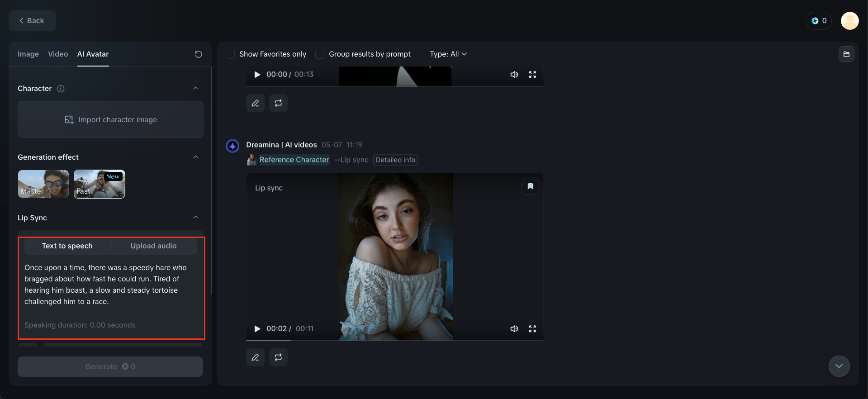Enter fullscreen on the Lip sync video
The width and height of the screenshot is (868, 399).
532,329
